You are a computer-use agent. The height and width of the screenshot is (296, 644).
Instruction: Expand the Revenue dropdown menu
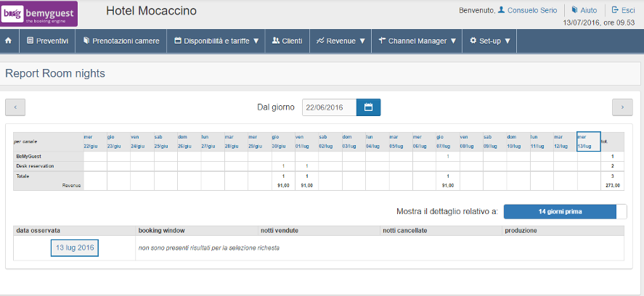pyautogui.click(x=341, y=41)
